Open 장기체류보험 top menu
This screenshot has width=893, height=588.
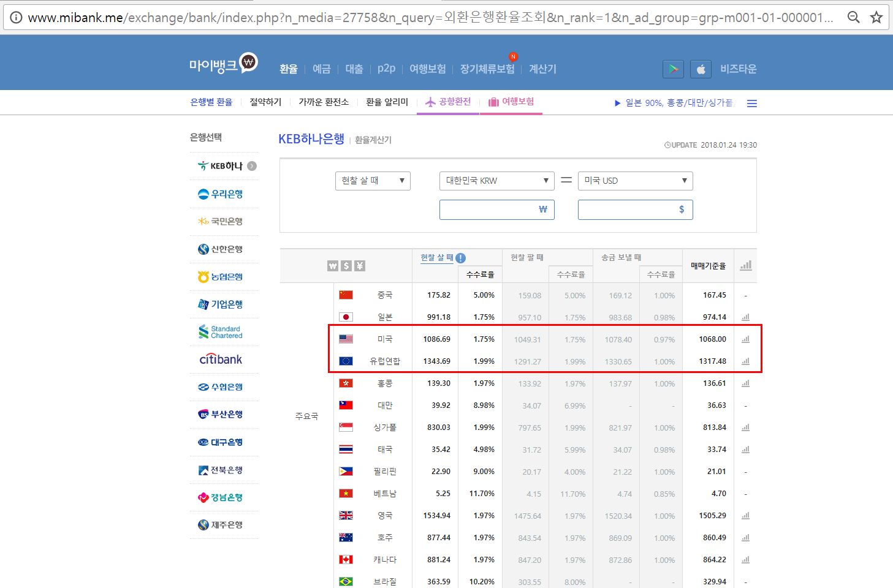tap(487, 69)
